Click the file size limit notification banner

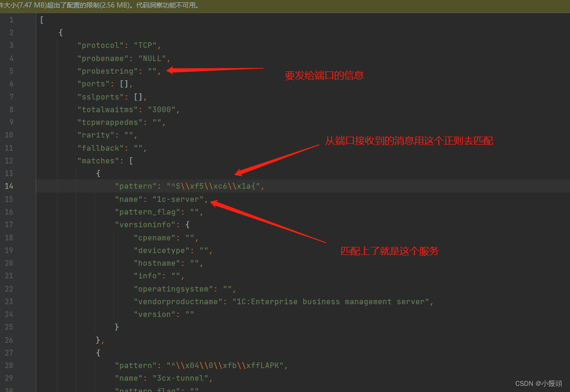tap(141, 6)
